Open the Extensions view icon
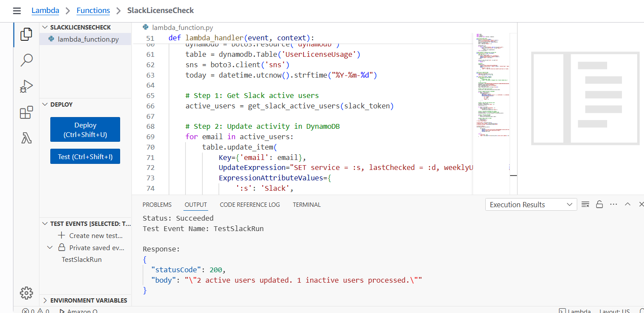This screenshot has width=644, height=313. [x=26, y=112]
